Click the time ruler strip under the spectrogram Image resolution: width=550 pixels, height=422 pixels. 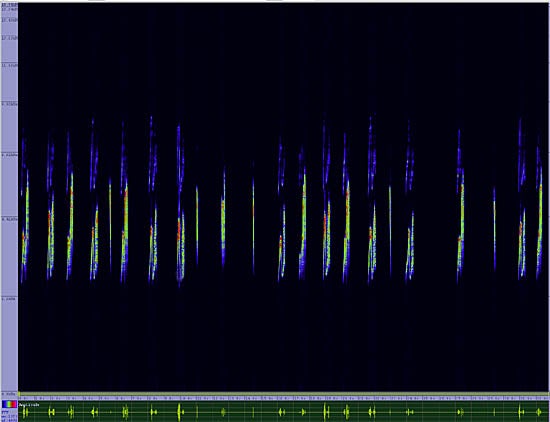(x=284, y=398)
